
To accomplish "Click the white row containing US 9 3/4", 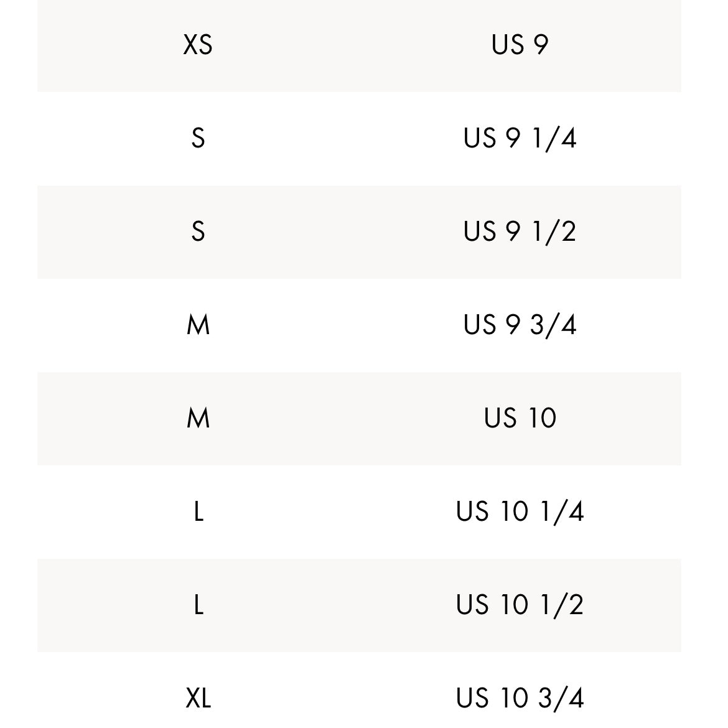I will pos(359,348).
